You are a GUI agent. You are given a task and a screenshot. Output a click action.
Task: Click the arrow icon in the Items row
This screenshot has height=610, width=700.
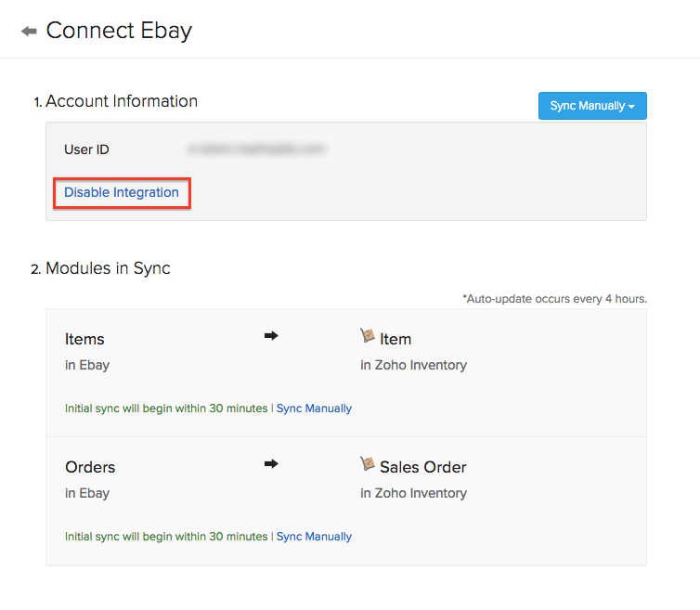[271, 337]
